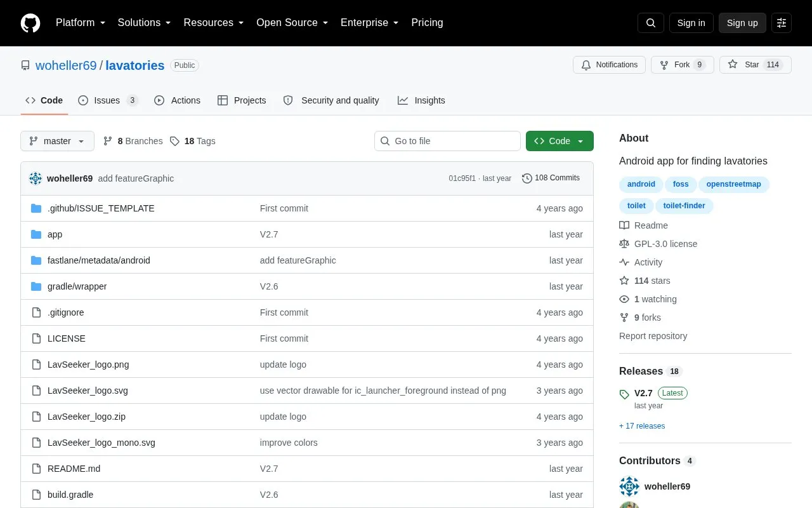Open the README.md file
The width and height of the screenshot is (812, 508).
click(x=74, y=469)
